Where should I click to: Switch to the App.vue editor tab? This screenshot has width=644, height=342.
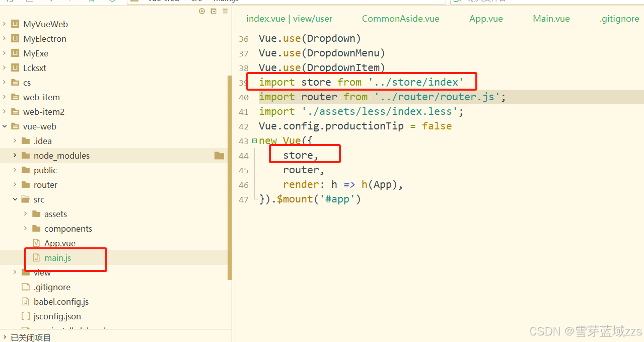[x=486, y=19]
